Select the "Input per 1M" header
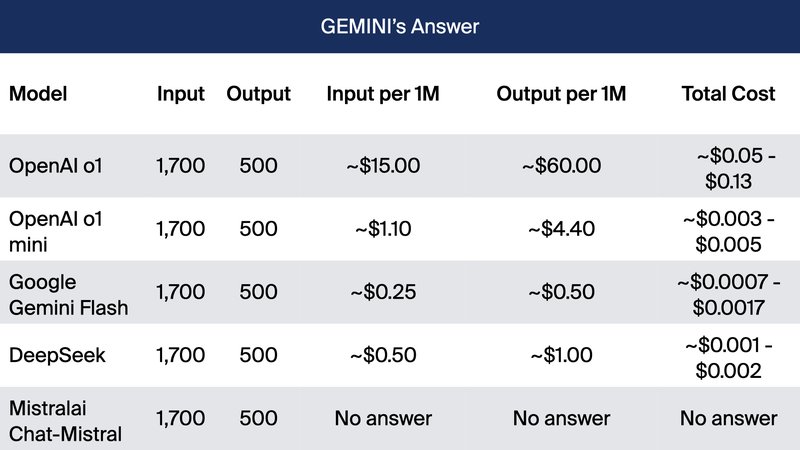 tap(383, 94)
